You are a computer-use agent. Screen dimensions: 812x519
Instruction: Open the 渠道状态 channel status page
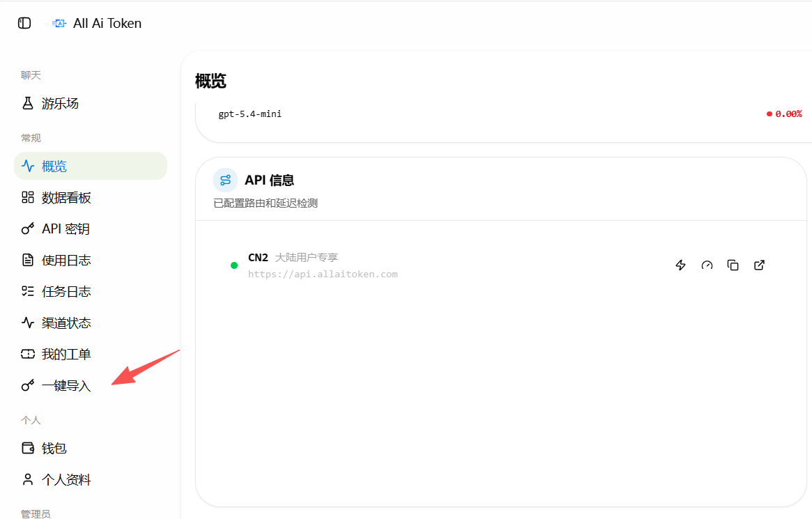(x=91, y=323)
